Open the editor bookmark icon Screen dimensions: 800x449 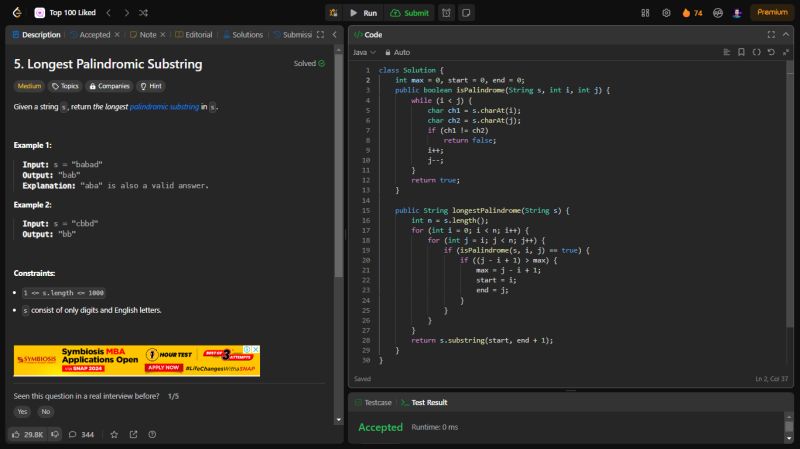pyautogui.click(x=741, y=52)
